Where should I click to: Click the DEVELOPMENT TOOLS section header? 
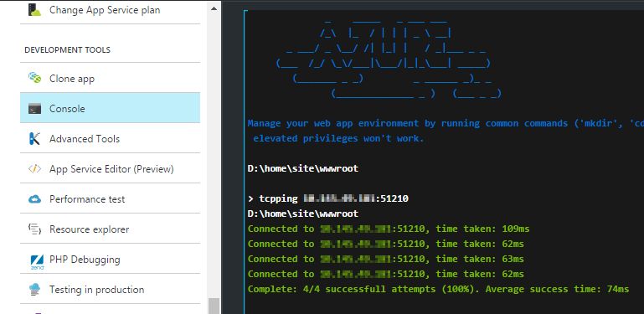[x=67, y=50]
